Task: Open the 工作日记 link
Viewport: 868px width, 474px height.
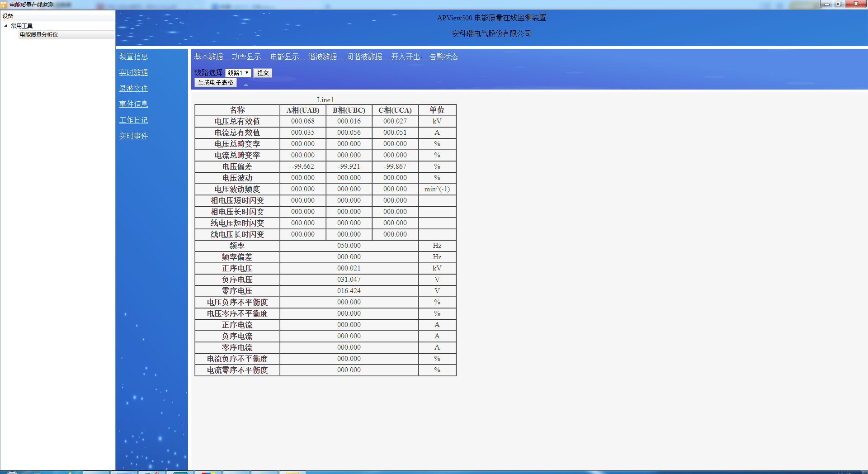Action: tap(133, 120)
